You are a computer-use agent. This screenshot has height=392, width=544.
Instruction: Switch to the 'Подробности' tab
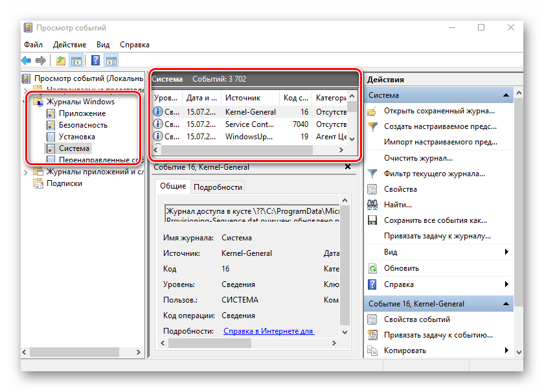click(x=218, y=187)
